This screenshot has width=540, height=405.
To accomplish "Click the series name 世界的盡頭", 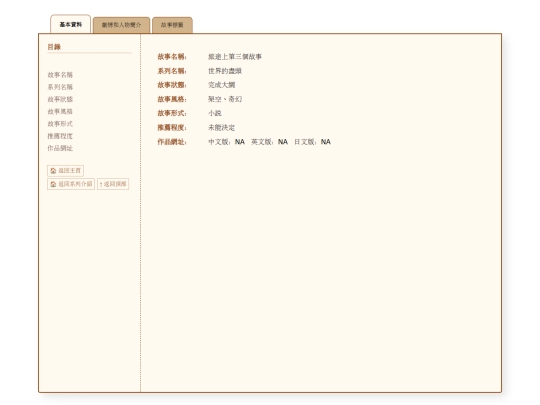I will pos(225,71).
